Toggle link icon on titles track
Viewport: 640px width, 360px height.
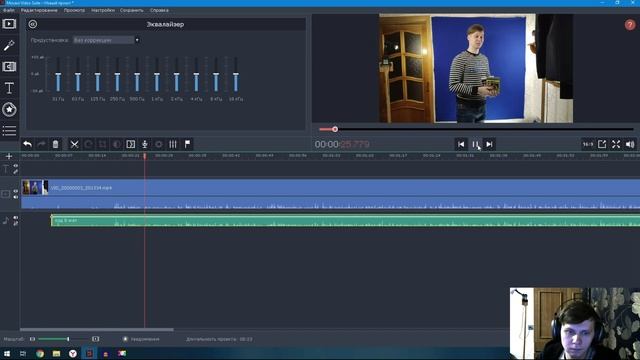[16, 172]
